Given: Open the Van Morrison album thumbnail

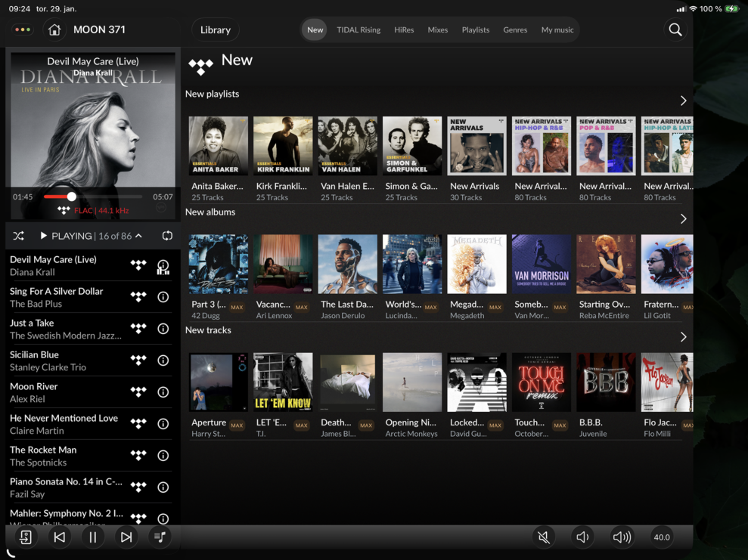Looking at the screenshot, I should click(x=541, y=263).
